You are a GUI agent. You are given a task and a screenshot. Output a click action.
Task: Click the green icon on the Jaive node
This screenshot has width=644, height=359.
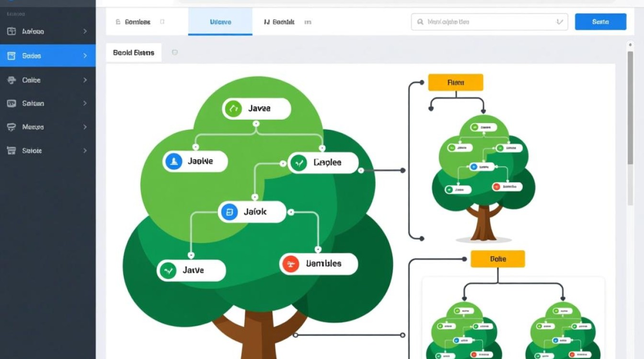click(x=168, y=270)
